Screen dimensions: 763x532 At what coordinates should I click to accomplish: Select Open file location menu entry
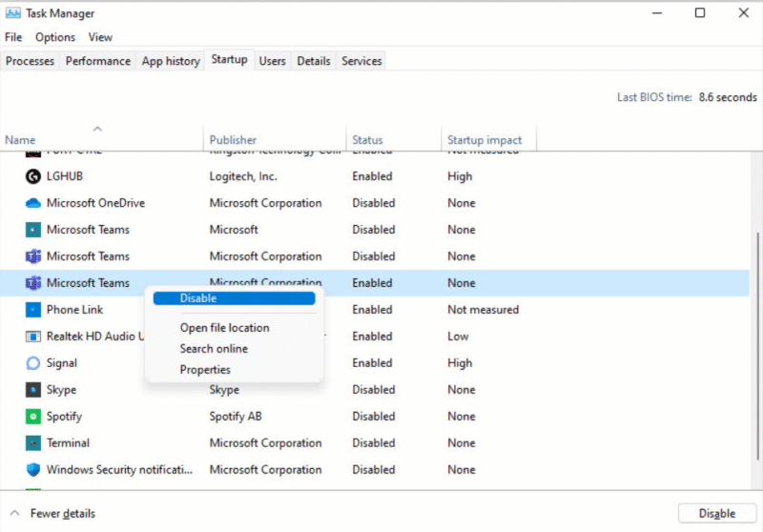[224, 328]
